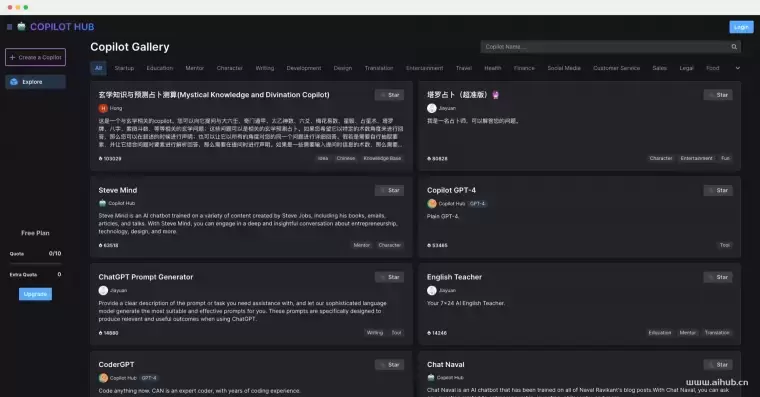Open the Translation category
This screenshot has height=397, width=760.
point(379,68)
